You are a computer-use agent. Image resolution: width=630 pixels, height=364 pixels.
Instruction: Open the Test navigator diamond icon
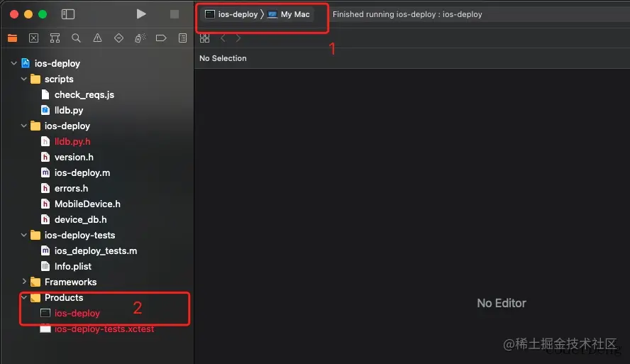click(118, 38)
